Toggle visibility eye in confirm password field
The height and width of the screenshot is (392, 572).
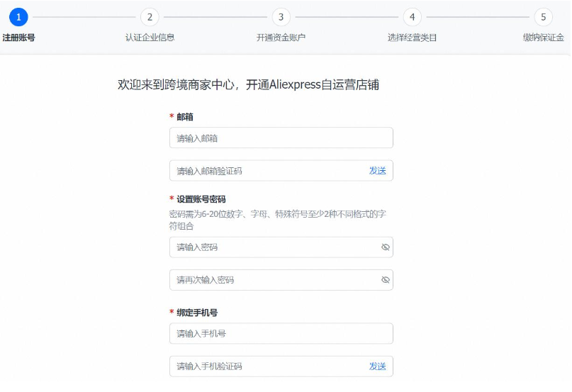click(x=386, y=280)
